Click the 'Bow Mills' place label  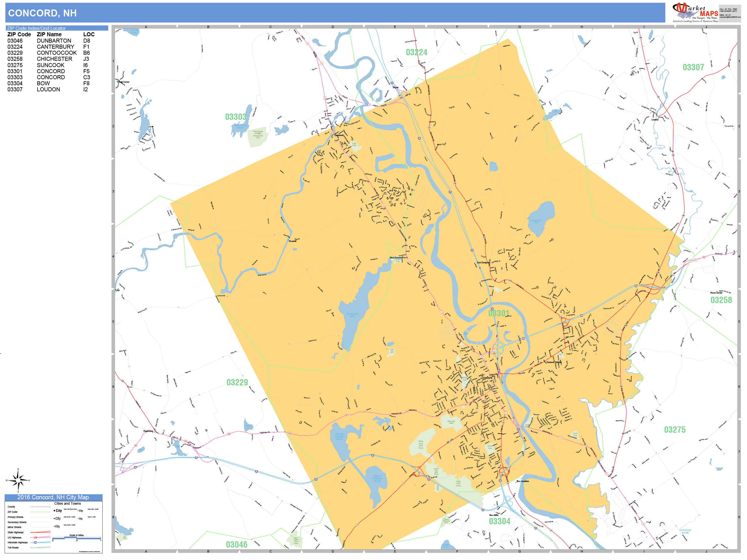pos(494,515)
